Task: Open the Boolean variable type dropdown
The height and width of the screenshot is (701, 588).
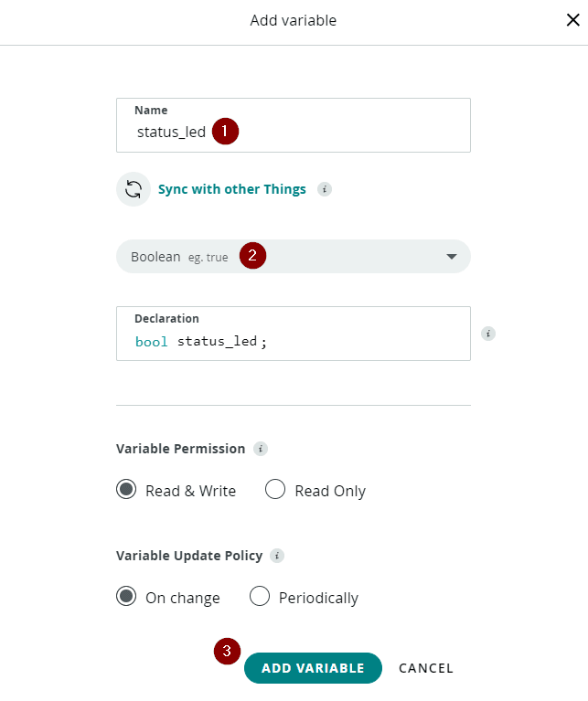Action: click(183, 257)
